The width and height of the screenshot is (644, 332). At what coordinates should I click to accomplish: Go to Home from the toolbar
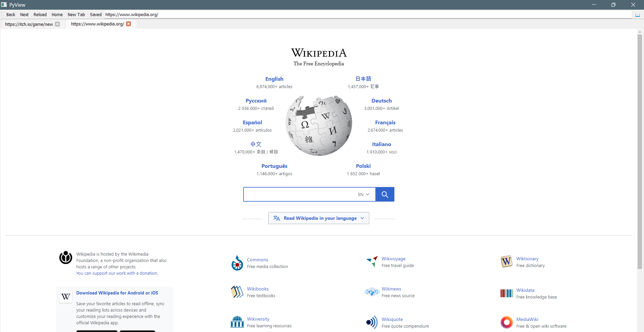[57, 14]
